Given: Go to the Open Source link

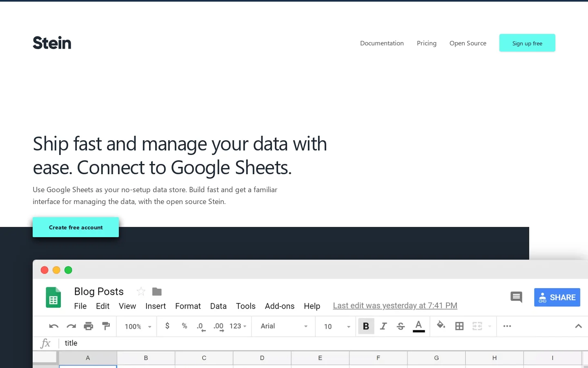Looking at the screenshot, I should [468, 43].
